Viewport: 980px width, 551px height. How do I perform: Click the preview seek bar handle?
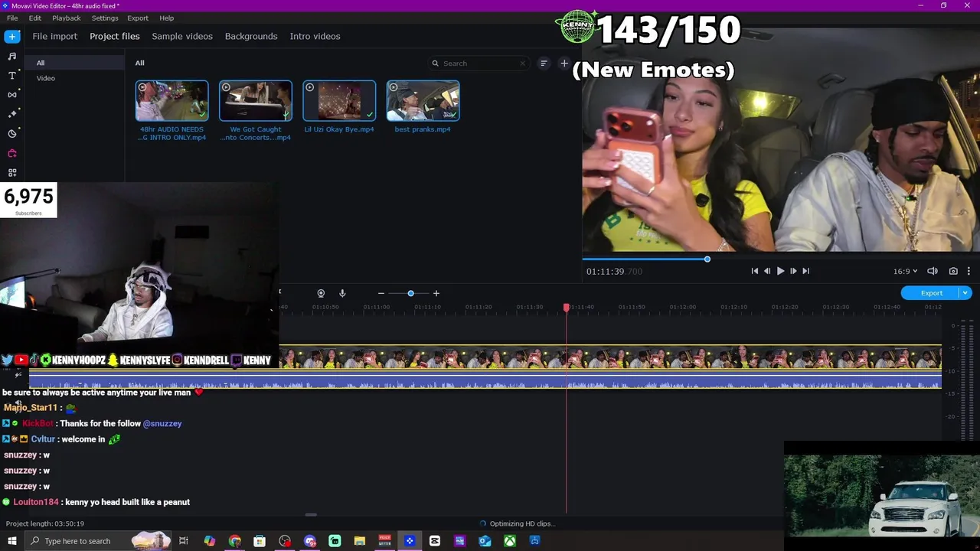[707, 259]
